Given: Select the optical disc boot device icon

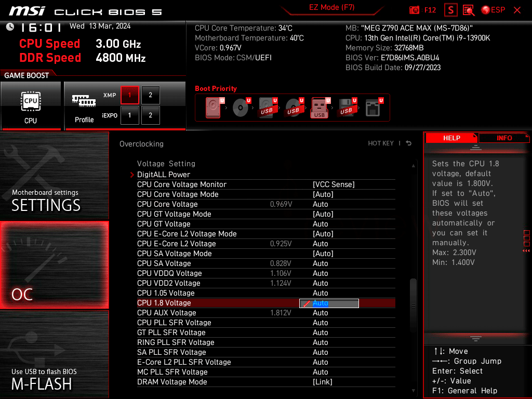Looking at the screenshot, I should pos(241,108).
